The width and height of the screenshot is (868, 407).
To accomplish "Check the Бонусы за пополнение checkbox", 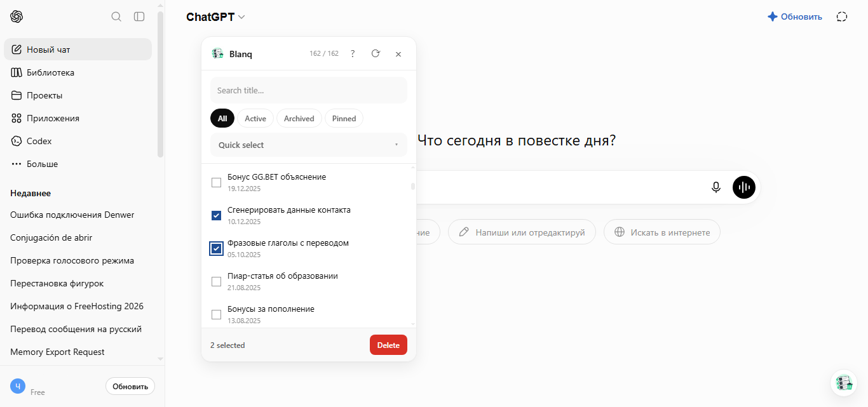I will coord(216,315).
